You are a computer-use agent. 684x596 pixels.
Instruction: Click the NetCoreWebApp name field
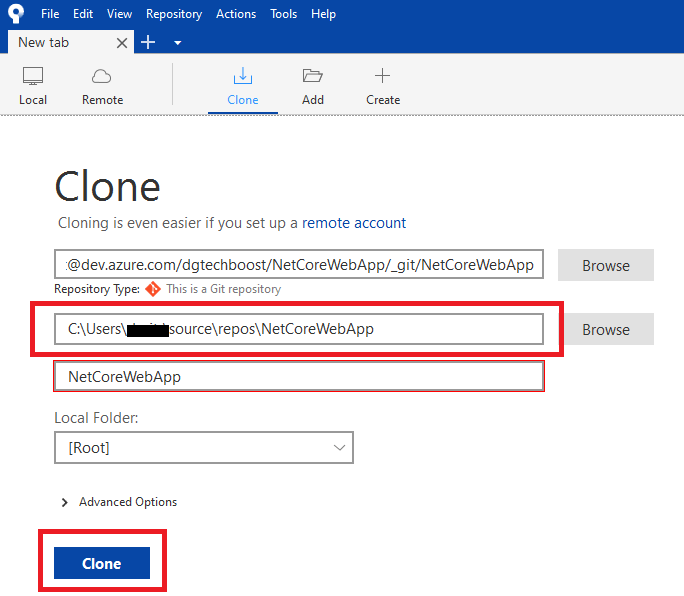click(x=298, y=377)
